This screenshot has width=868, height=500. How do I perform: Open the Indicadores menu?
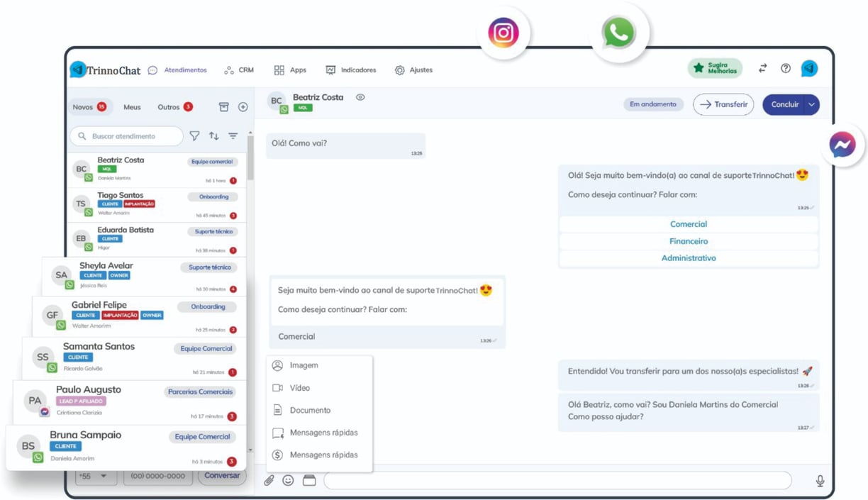tap(350, 70)
